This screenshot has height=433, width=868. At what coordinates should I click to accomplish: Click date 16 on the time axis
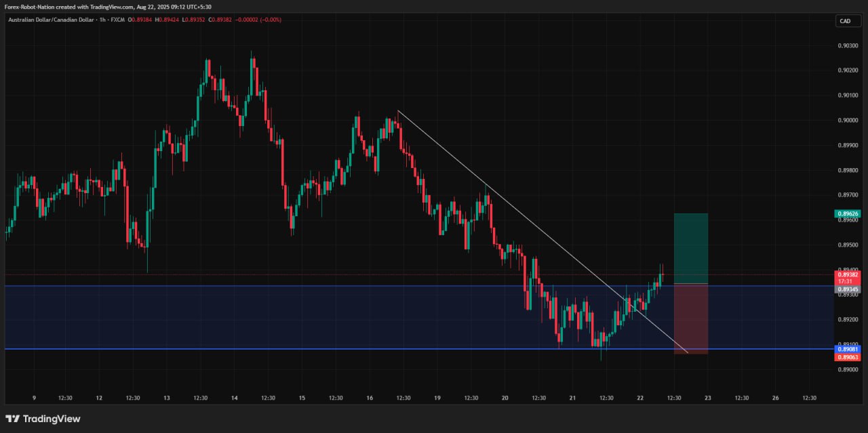coord(370,398)
